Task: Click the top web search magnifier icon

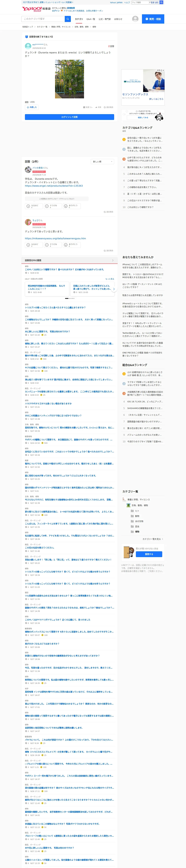Action: pos(161,2)
